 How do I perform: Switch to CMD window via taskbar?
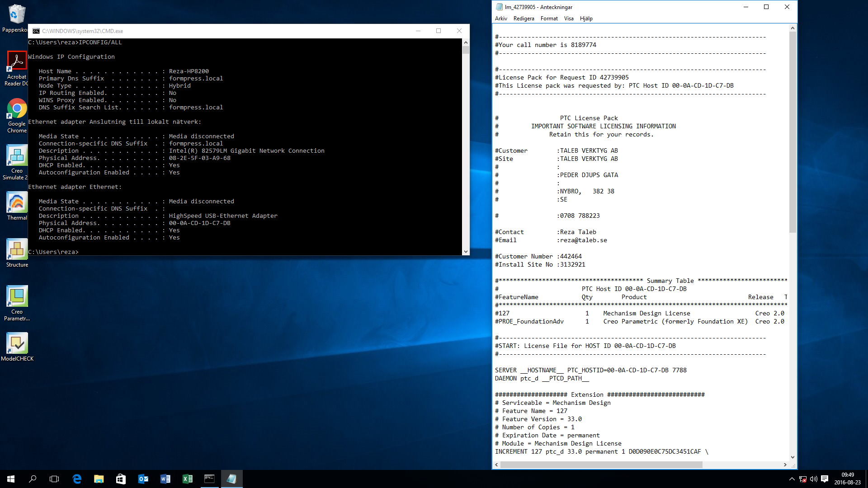tap(209, 479)
